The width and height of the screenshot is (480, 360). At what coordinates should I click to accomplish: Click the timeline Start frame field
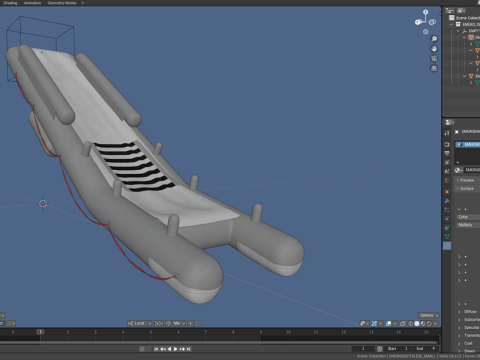point(398,349)
